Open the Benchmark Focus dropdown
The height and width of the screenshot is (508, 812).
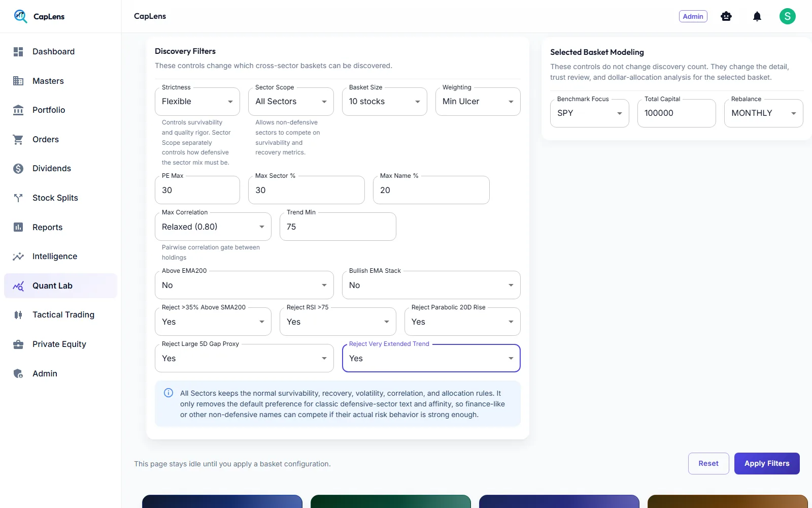click(x=589, y=113)
